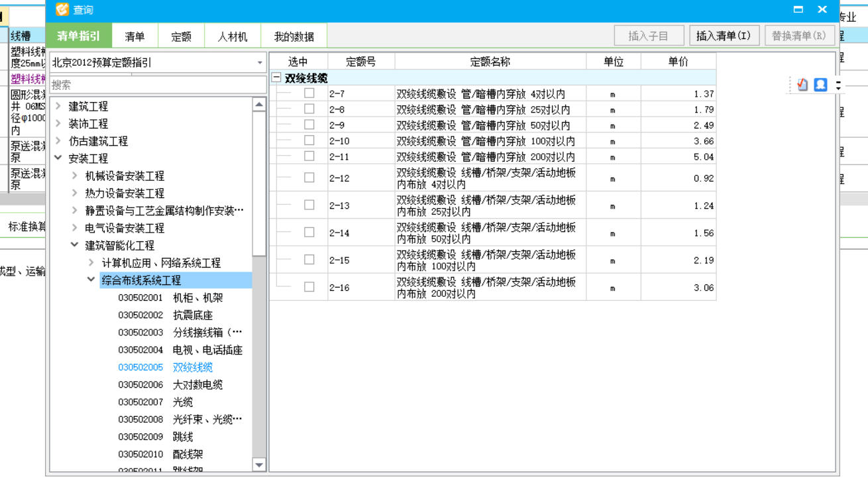Maximize the 查询 dialog window
The height and width of the screenshot is (501, 868).
coord(798,9)
